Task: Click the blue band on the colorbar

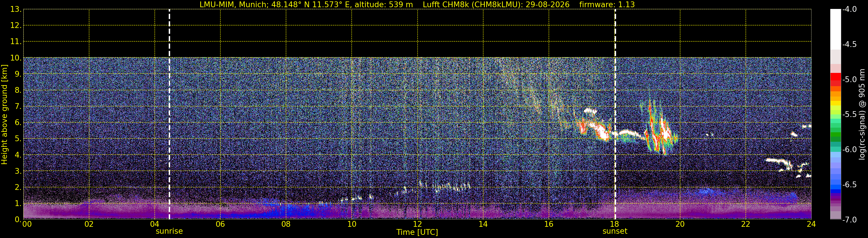Action: 835,186
